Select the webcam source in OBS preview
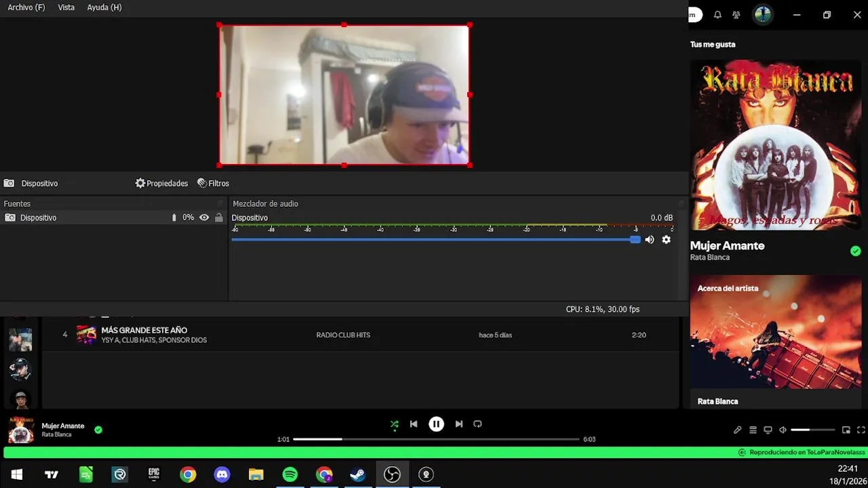 coord(344,95)
